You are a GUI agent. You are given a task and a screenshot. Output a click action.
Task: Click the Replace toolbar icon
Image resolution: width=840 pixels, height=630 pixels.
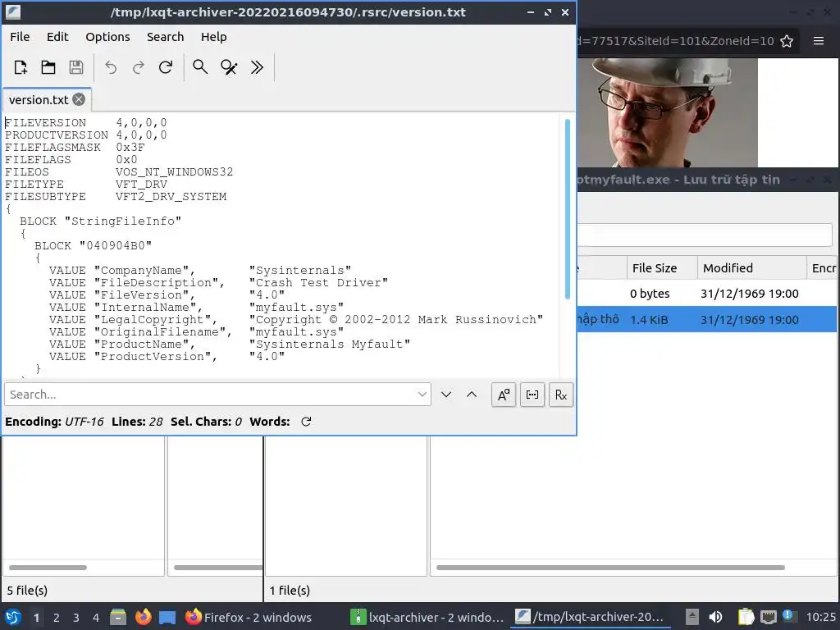[x=229, y=67]
